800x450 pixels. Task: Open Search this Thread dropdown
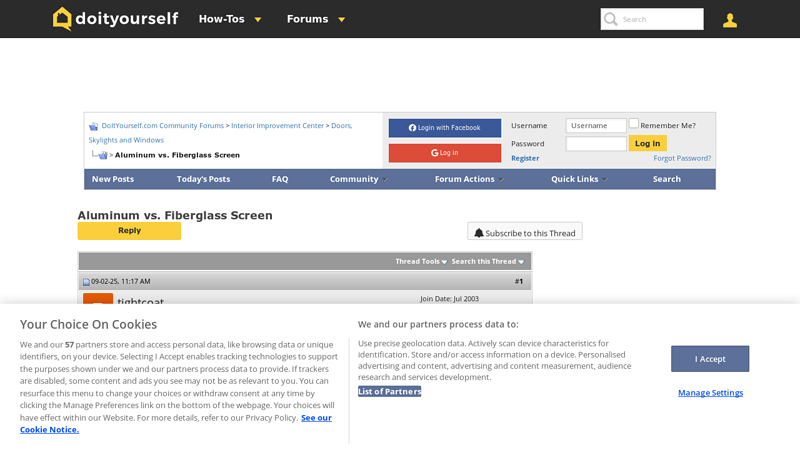click(487, 262)
